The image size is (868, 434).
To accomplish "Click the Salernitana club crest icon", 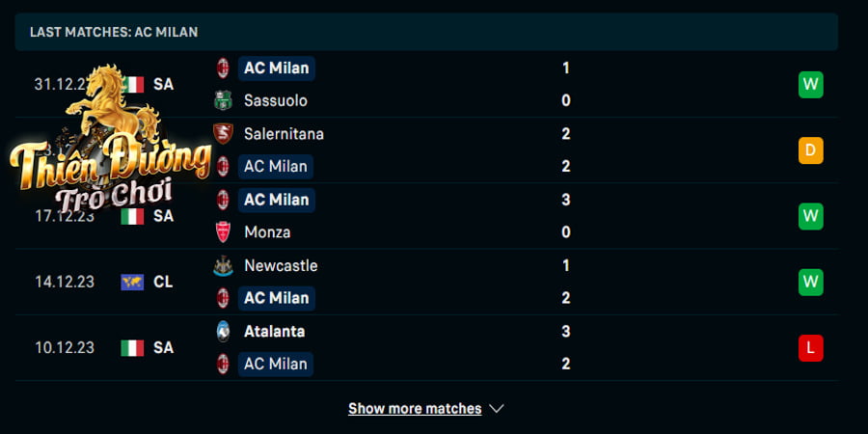I will click(x=223, y=133).
